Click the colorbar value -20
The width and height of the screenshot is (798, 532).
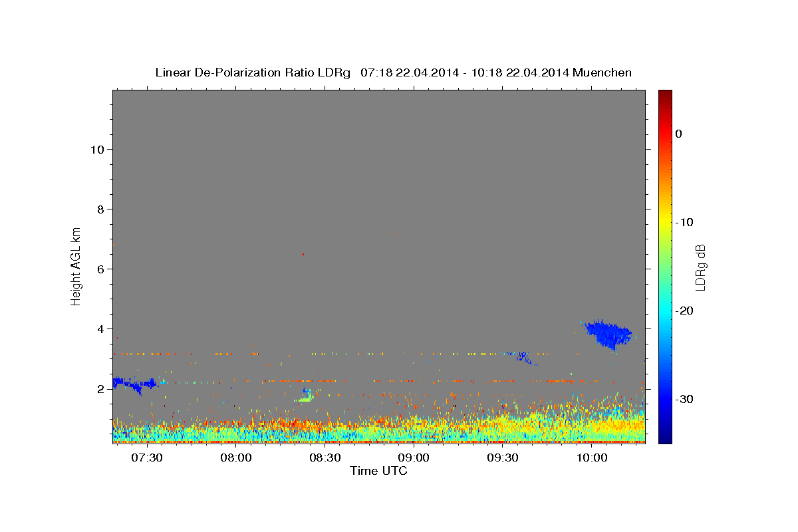[684, 311]
